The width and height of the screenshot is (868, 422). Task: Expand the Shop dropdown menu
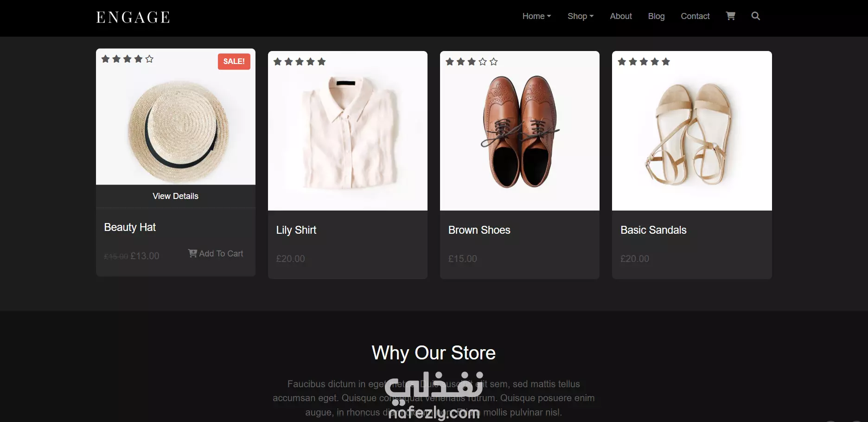point(581,16)
